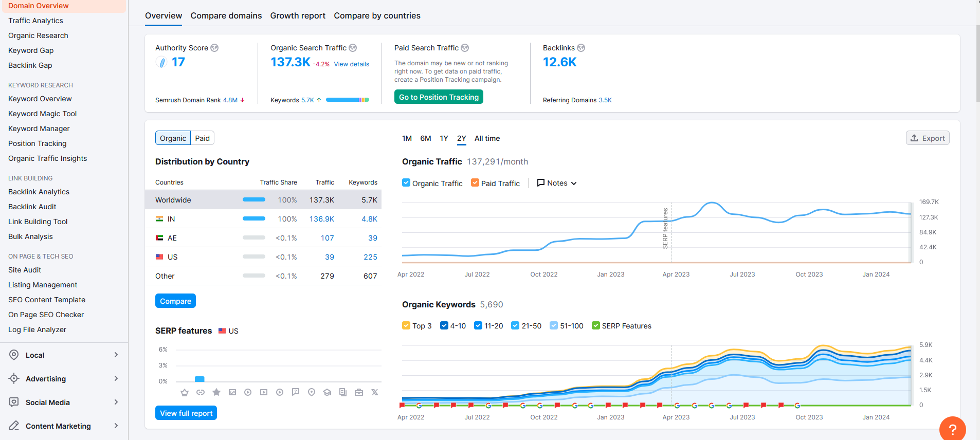
Task: Select the 6M time range
Action: (426, 138)
